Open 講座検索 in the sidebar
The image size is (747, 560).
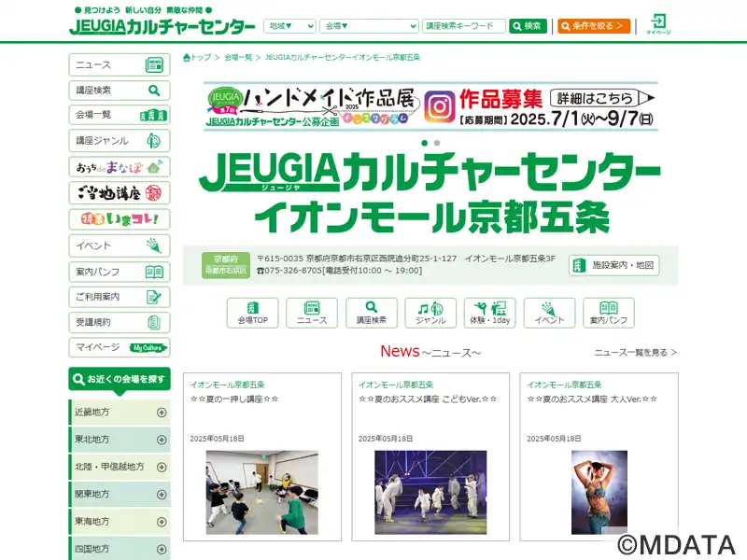120,90
